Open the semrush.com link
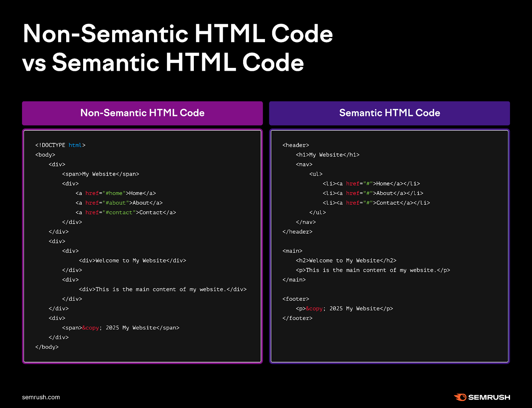Screen dimensions: 532x408 click(x=40, y=397)
